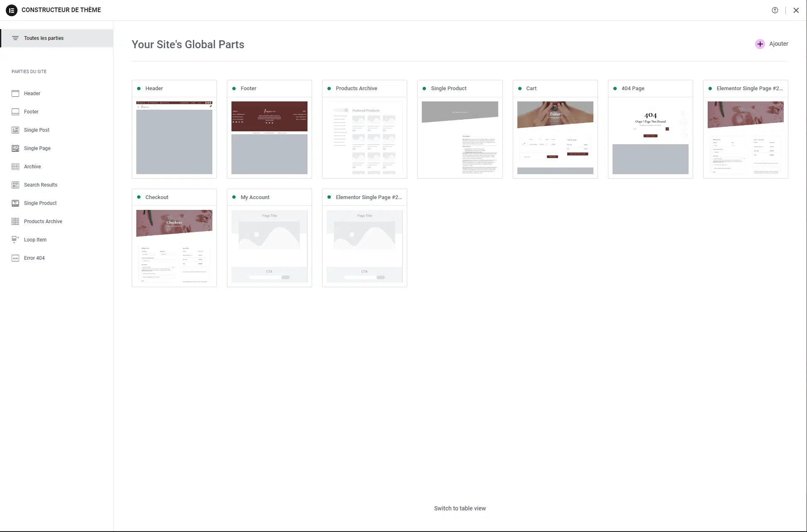
Task: Click the Single Post sidebar icon
Action: pyautogui.click(x=15, y=130)
